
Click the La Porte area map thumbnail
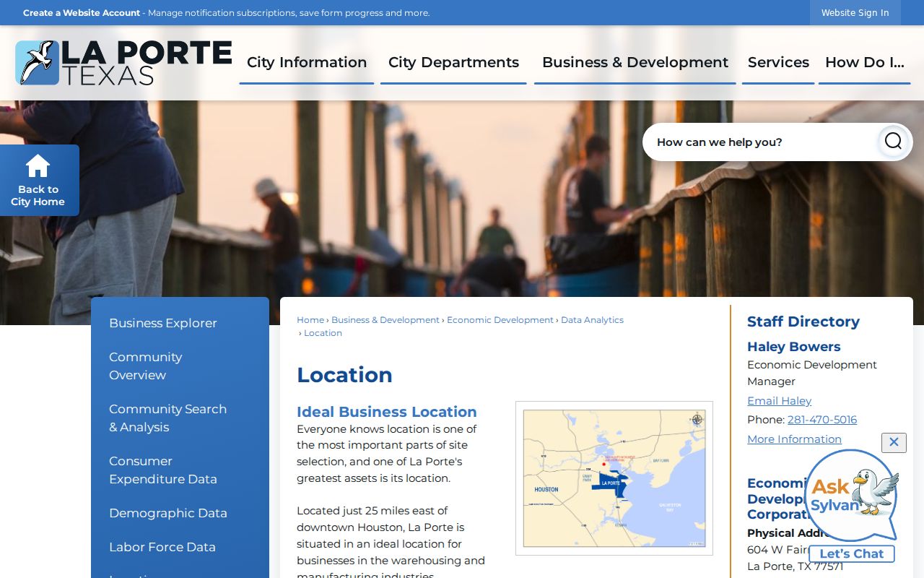coord(614,478)
